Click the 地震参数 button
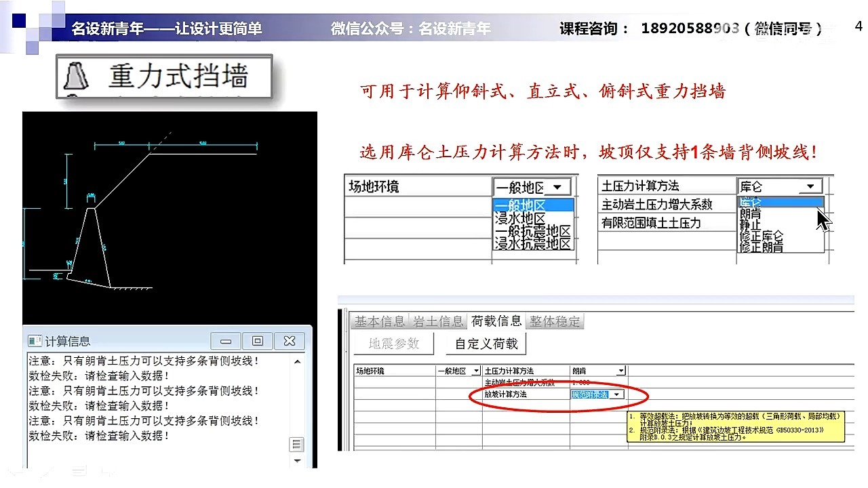 click(394, 344)
